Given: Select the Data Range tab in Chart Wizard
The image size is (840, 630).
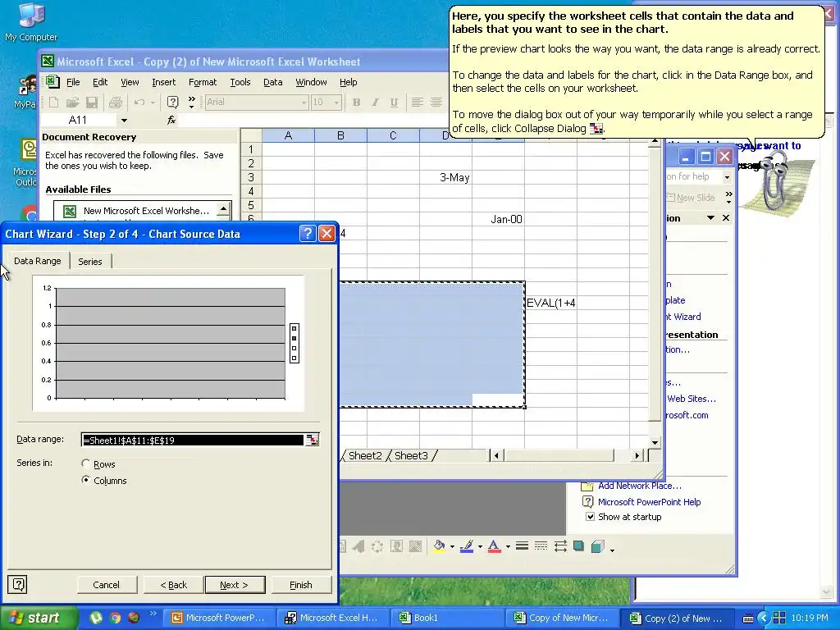Looking at the screenshot, I should coord(38,260).
